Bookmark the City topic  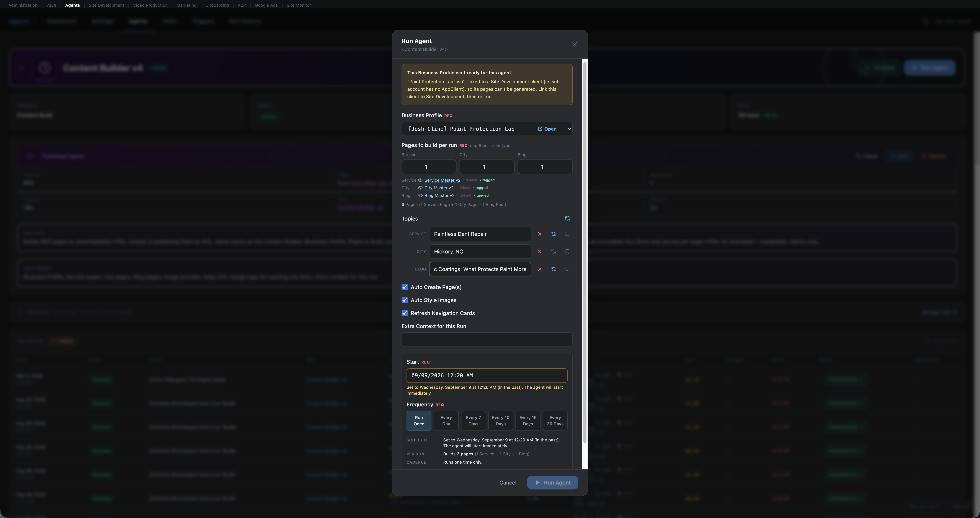(x=567, y=252)
